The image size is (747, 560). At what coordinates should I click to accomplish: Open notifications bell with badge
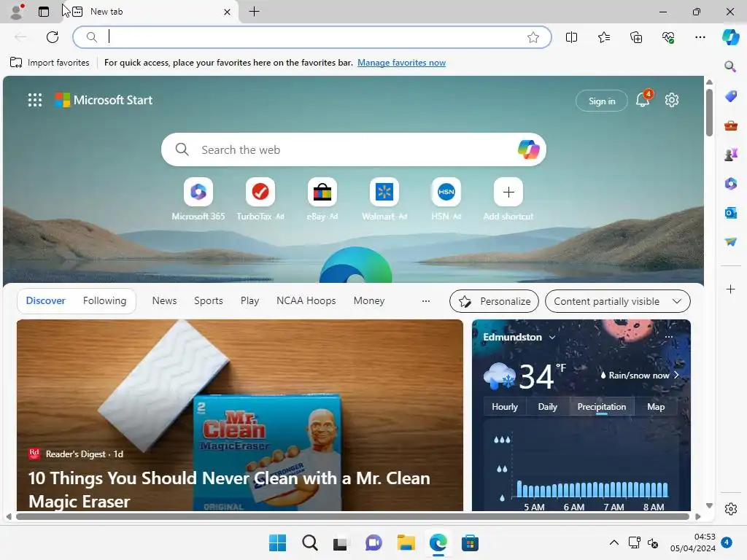[643, 99]
